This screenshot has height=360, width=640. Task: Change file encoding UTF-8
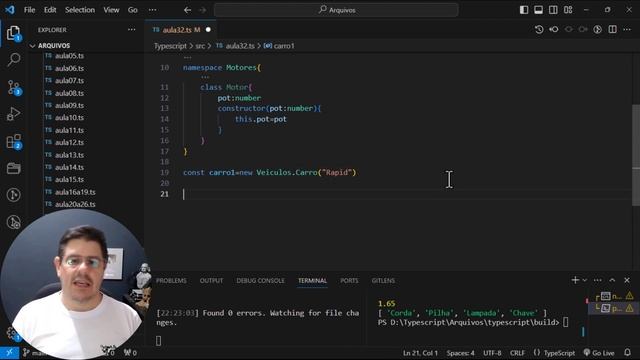point(492,353)
